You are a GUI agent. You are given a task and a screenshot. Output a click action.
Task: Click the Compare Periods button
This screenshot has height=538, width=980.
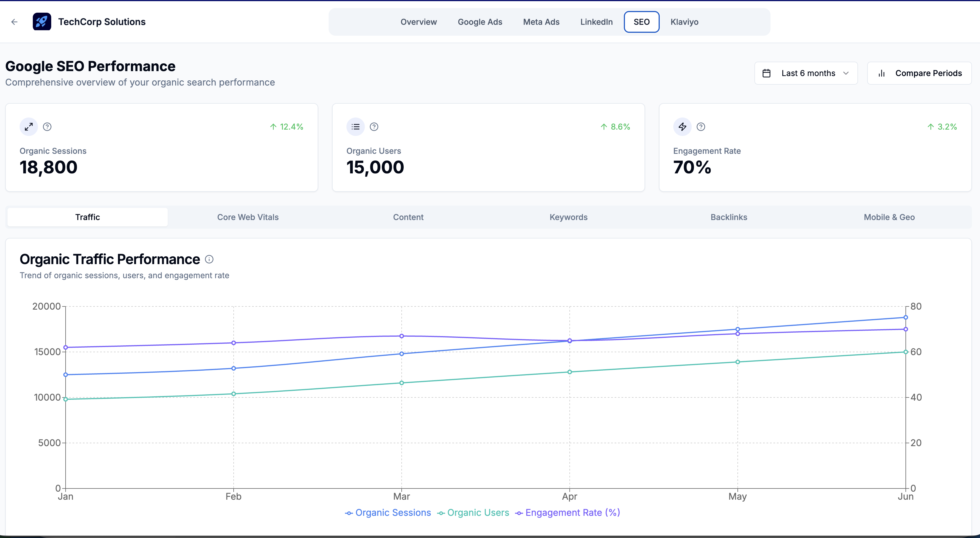[x=920, y=73]
